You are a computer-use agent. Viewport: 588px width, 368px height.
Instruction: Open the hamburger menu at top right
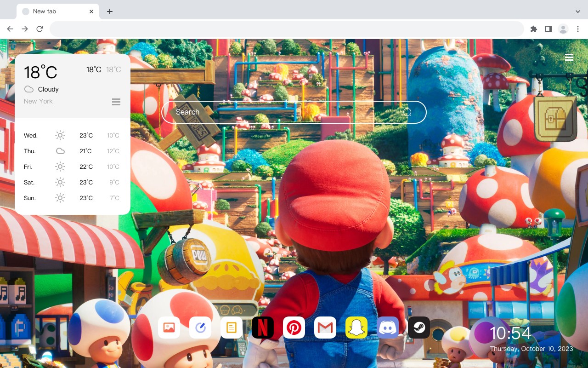569,57
